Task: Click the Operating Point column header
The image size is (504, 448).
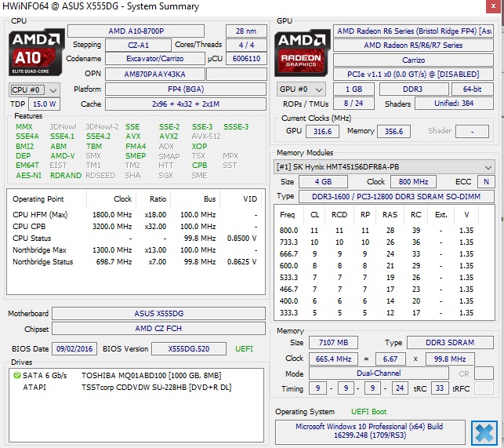Action: tap(46, 199)
